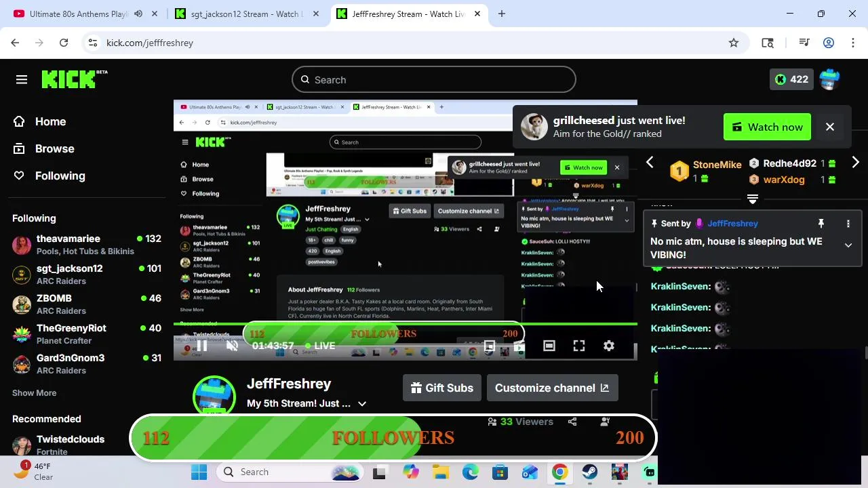The image size is (868, 488).
Task: Click the address bar URL
Action: (150, 43)
